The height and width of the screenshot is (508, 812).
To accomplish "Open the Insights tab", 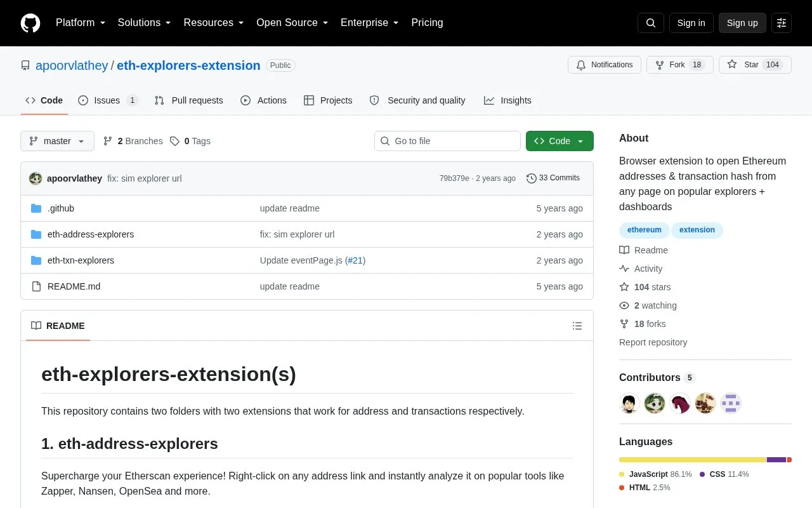I will [507, 100].
